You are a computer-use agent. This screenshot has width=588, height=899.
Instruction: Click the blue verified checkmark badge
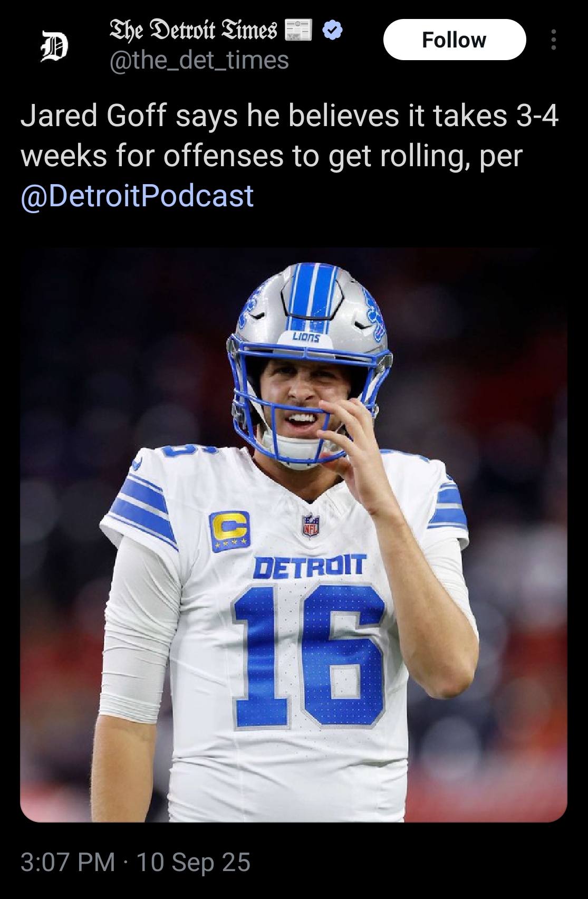coord(332,30)
